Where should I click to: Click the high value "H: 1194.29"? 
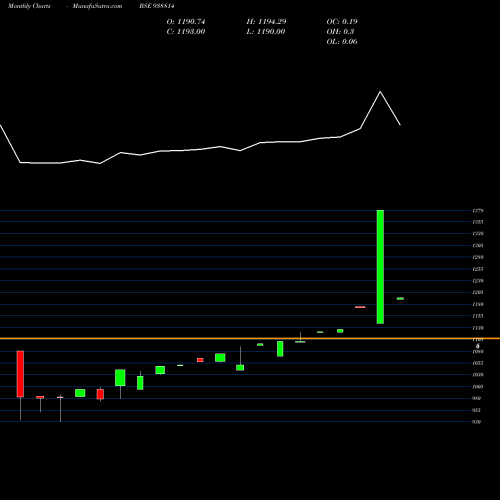click(266, 22)
